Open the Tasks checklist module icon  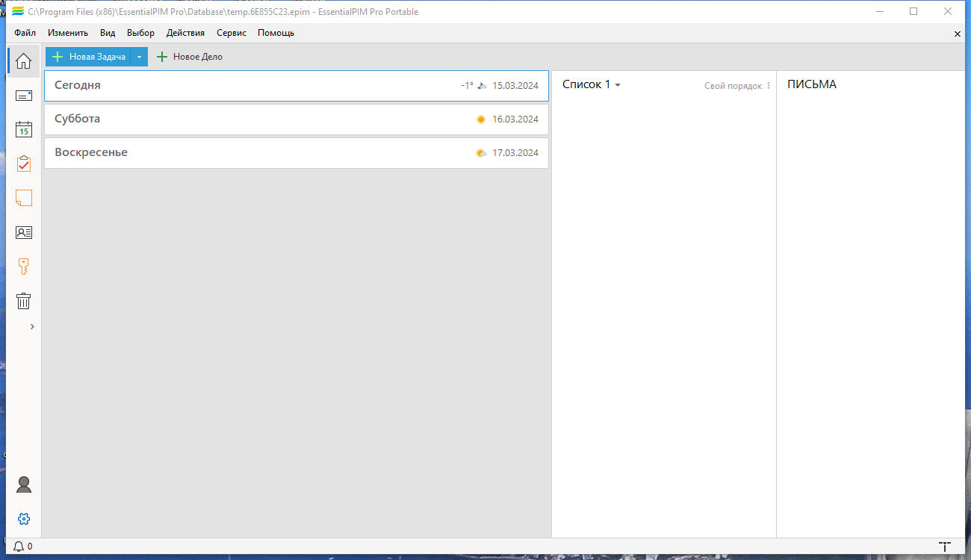[24, 164]
